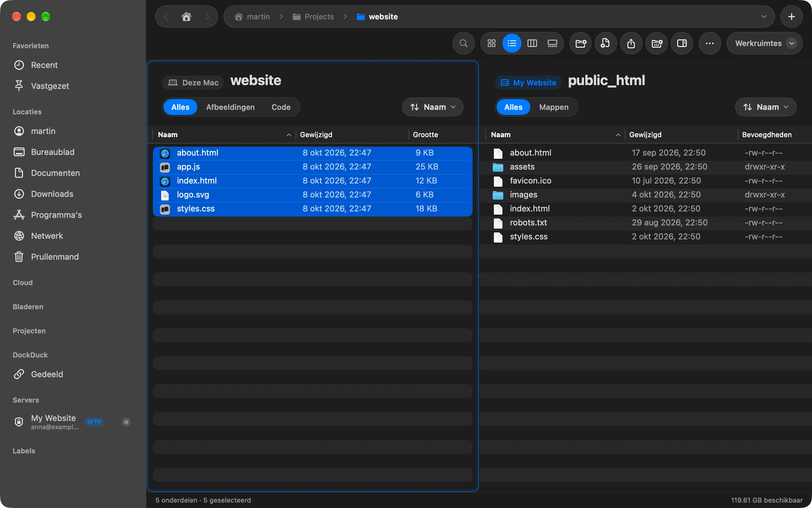The height and width of the screenshot is (508, 812).
Task: Open Netwerk in the sidebar
Action: click(73, 236)
